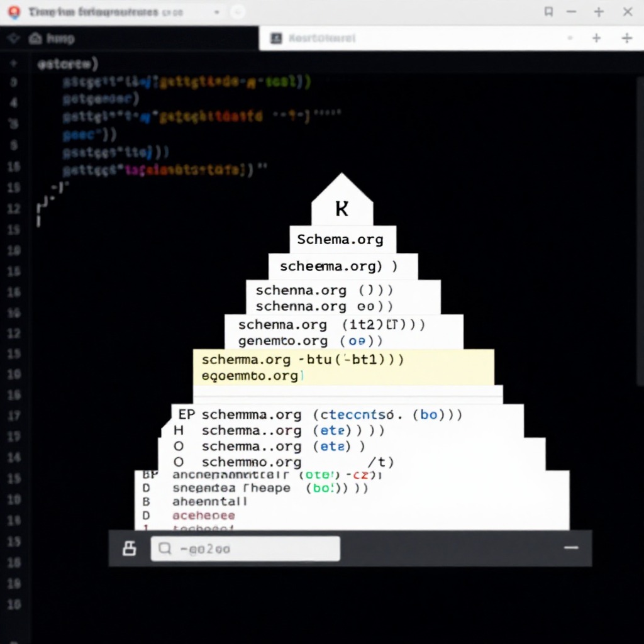644x644 pixels.
Task: Pick the "genemto.org (oe))" suggestion
Action: point(311,341)
